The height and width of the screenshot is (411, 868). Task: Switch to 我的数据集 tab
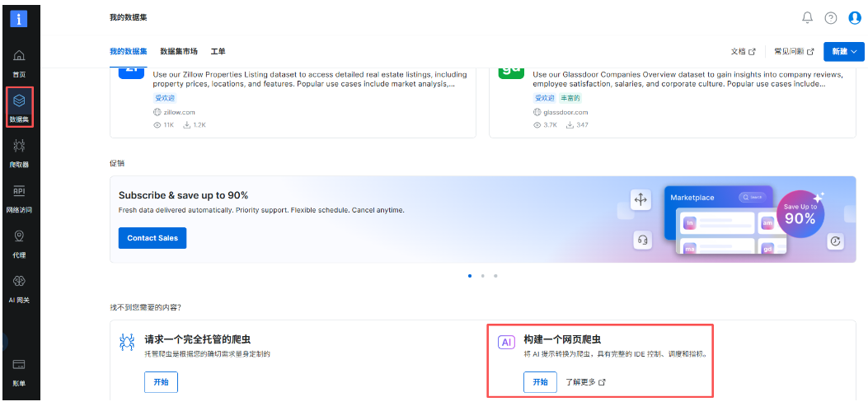pyautogui.click(x=129, y=51)
